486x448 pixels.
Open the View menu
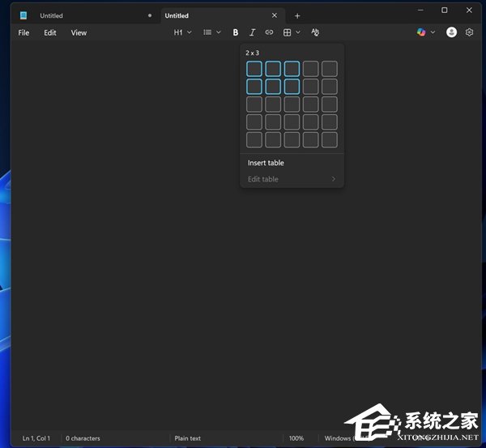coord(79,32)
